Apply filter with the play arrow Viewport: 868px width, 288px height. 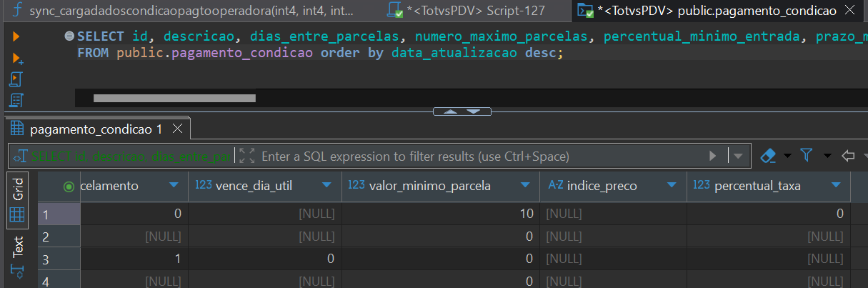[712, 155]
